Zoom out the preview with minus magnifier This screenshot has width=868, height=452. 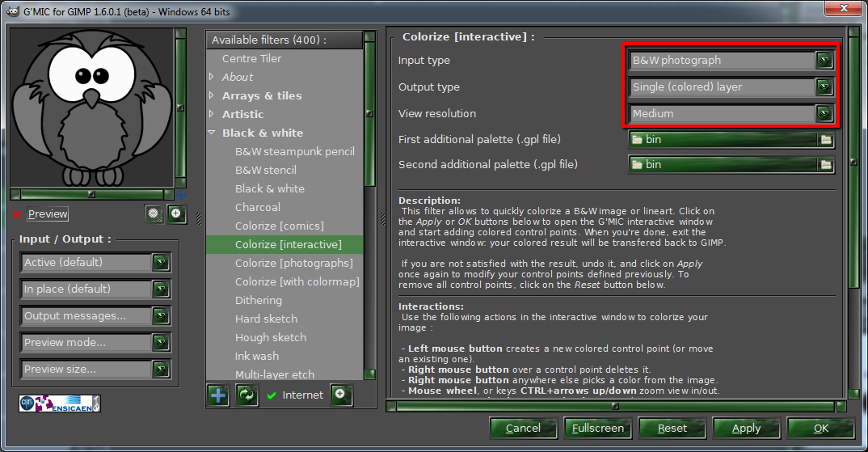pos(154,213)
